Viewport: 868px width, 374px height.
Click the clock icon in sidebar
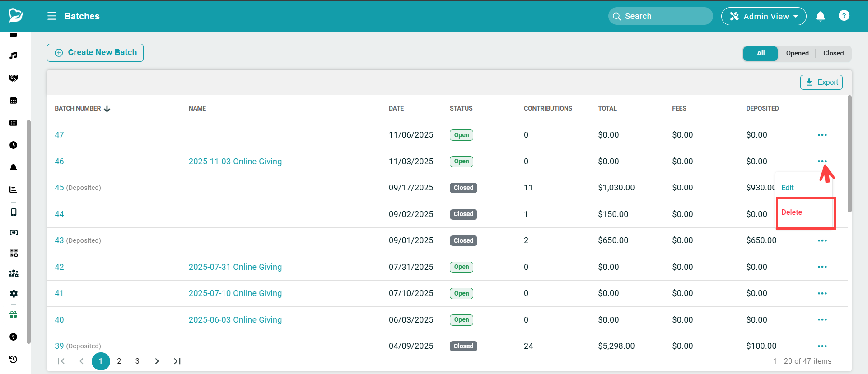[14, 145]
